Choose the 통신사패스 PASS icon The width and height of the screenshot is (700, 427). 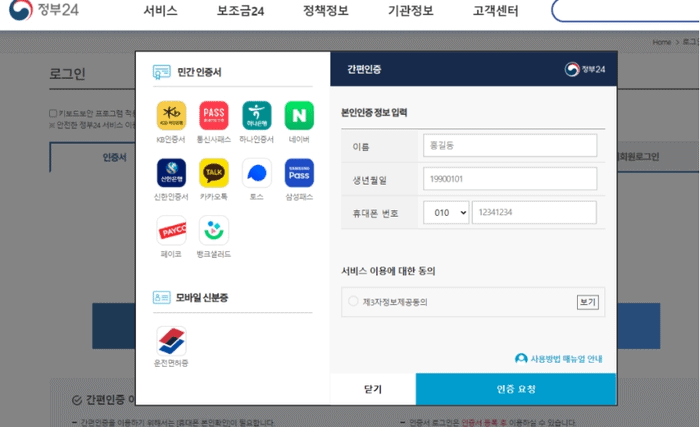214,115
